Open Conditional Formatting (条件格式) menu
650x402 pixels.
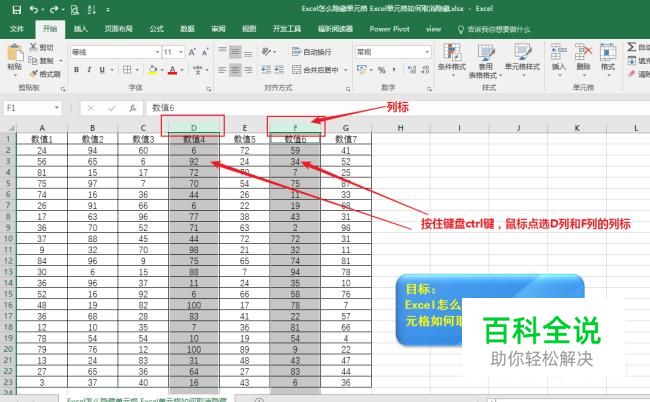click(x=452, y=60)
